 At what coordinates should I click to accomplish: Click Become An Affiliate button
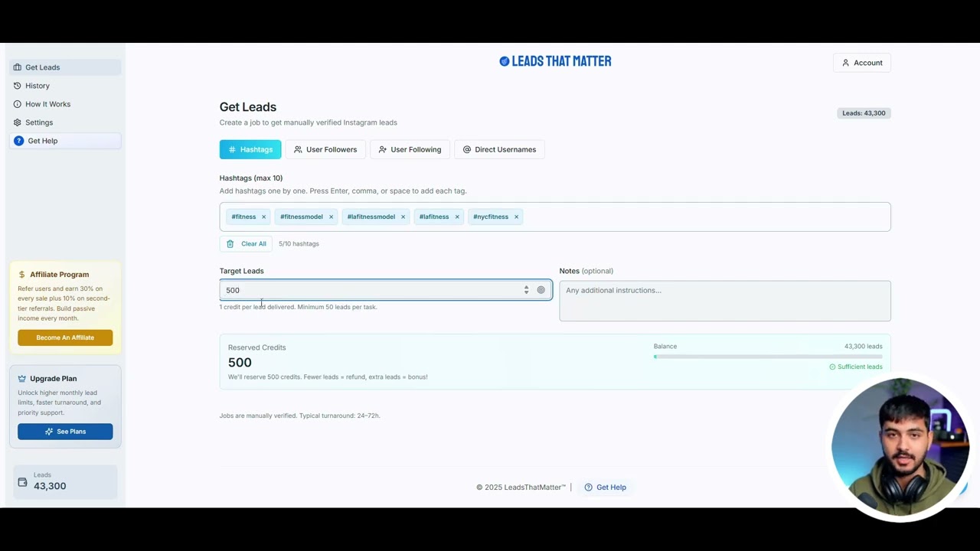click(x=65, y=337)
